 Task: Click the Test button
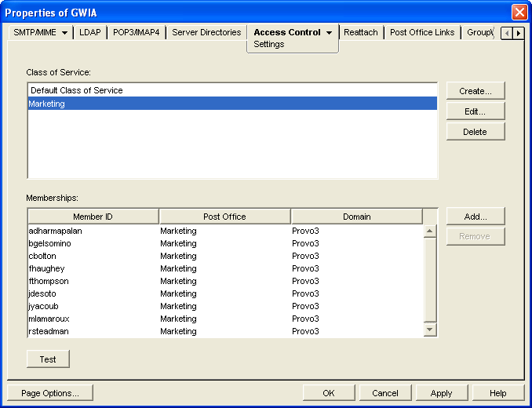point(48,359)
